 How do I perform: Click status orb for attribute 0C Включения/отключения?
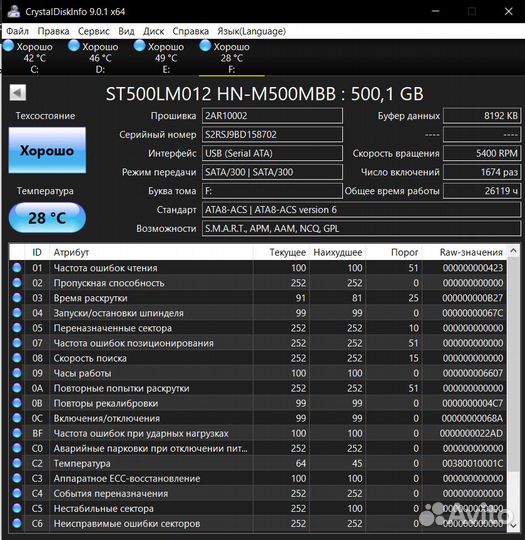(17, 418)
